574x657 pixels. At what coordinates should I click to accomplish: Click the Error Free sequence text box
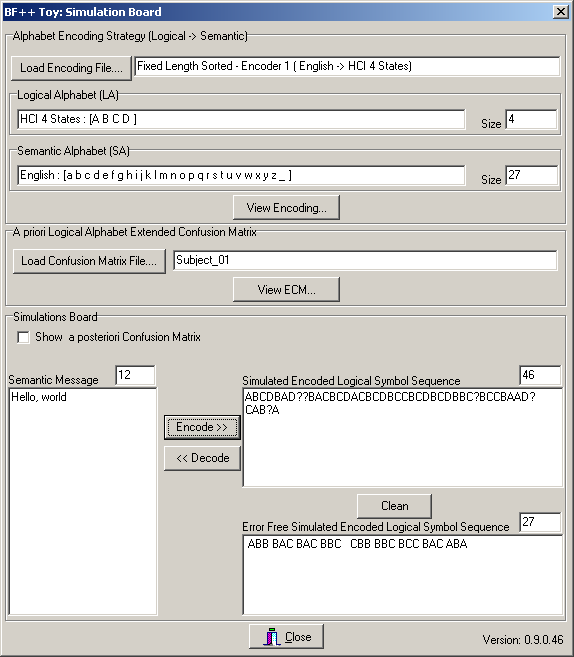point(403,575)
